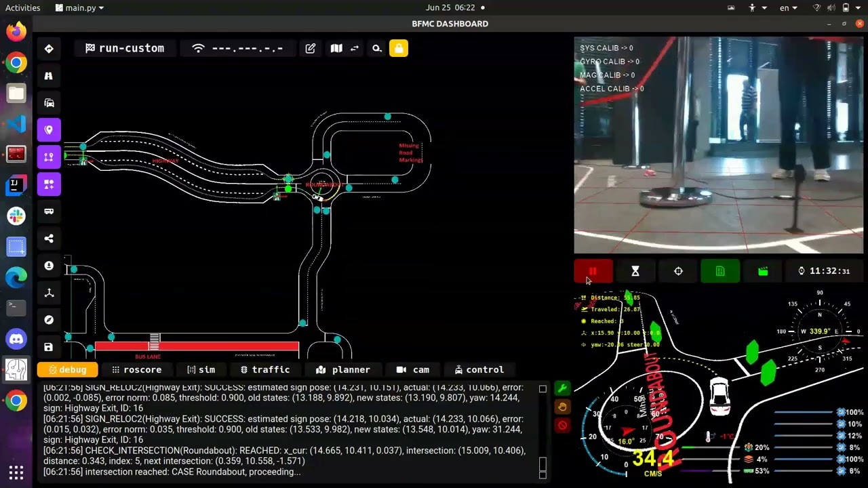Open the cam tab
This screenshot has width=868, height=488.
point(412,370)
